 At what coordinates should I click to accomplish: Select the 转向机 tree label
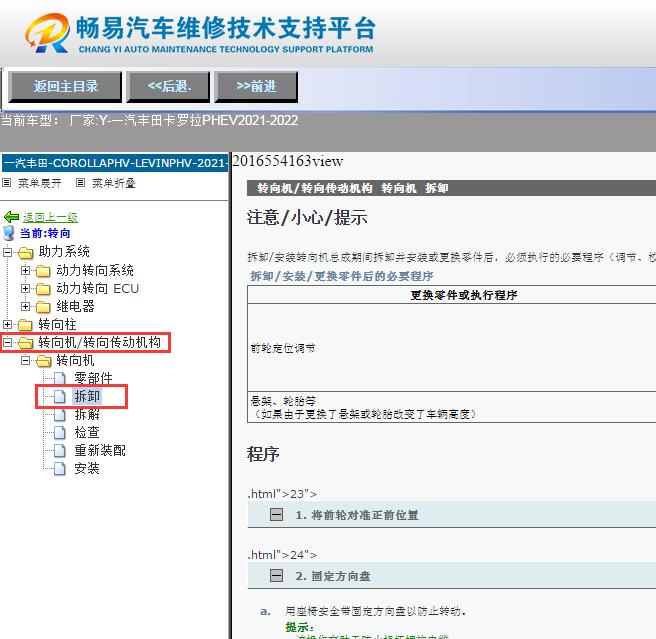coord(75,360)
